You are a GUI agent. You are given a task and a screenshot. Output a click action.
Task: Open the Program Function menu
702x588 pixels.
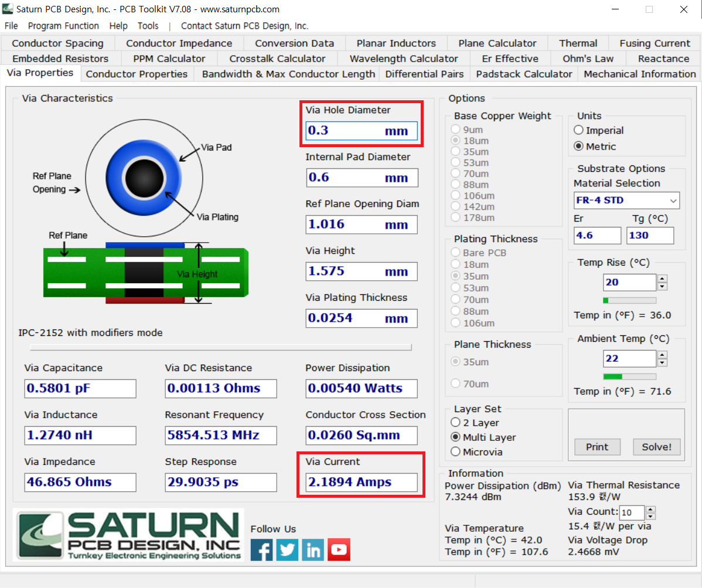tap(63, 26)
